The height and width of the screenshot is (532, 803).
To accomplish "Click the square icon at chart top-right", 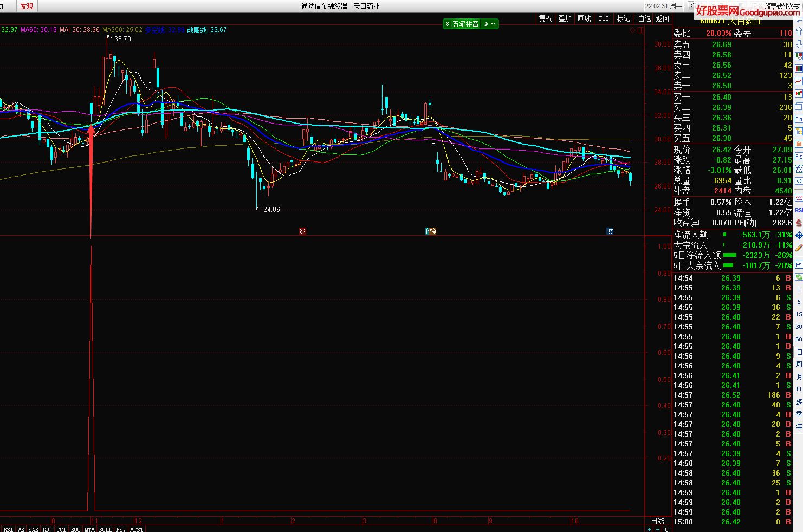I will (x=640, y=30).
